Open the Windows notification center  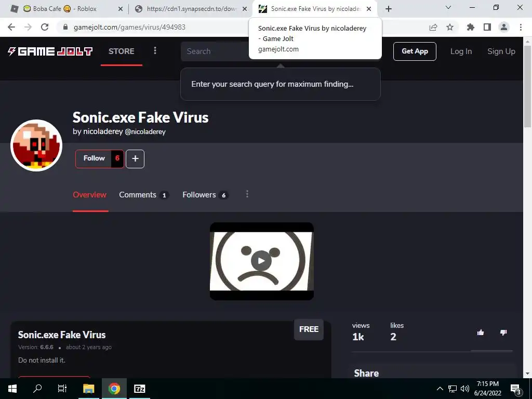pyautogui.click(x=516, y=389)
